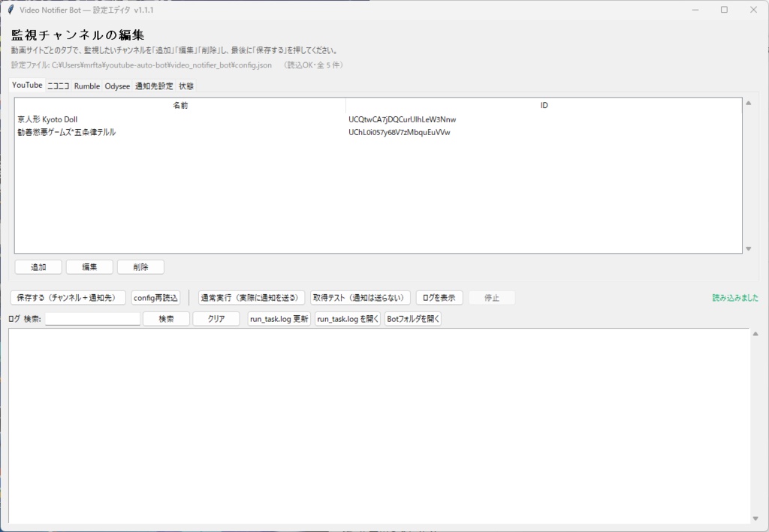Click inside the empty log text area
The image size is (769, 532).
click(x=379, y=426)
